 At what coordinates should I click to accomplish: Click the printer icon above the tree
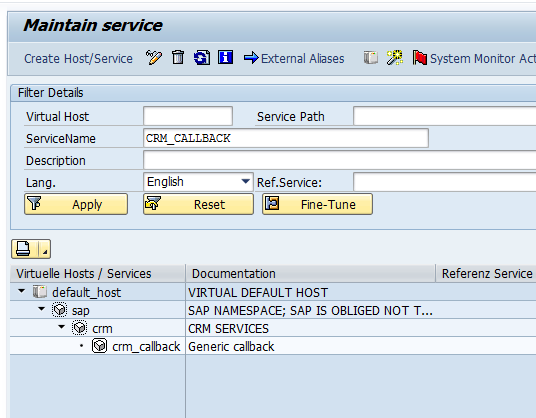coord(24,249)
